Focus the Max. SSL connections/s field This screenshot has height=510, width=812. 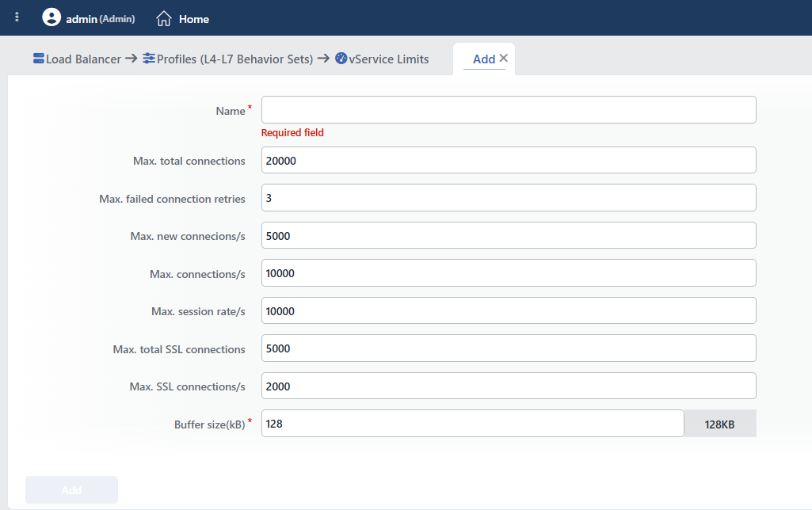[509, 386]
